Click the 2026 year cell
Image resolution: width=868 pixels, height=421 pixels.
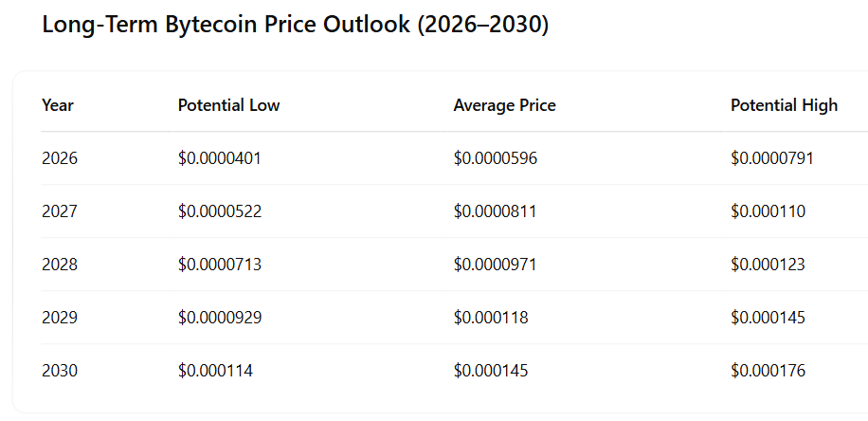(60, 158)
